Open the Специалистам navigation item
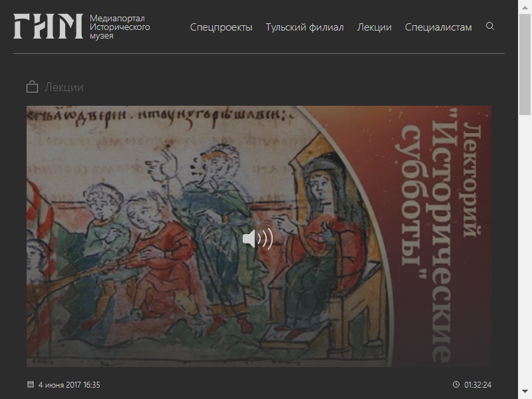Screen dimensions: 532x399 coord(438,27)
